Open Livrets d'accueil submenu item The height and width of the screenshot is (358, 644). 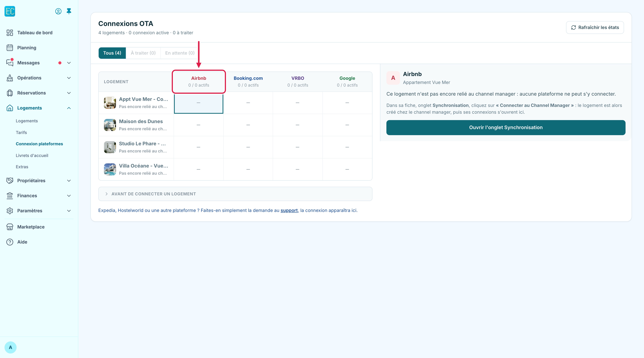click(32, 155)
